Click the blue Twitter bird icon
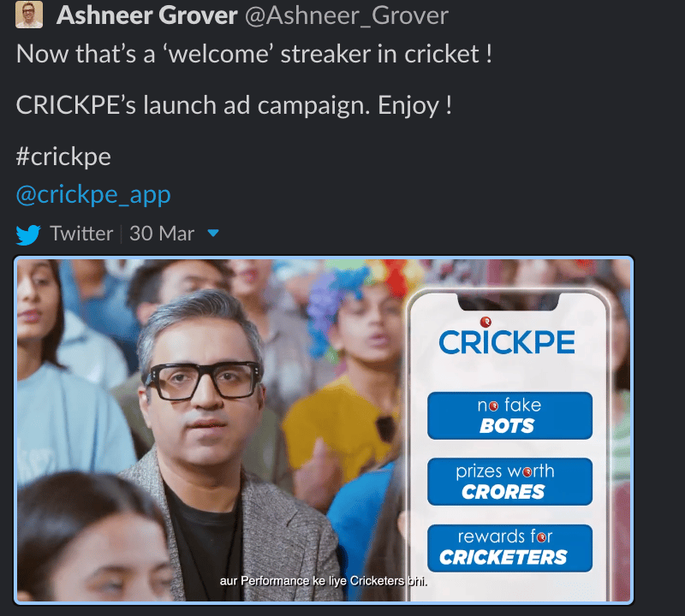The image size is (685, 616). click(x=28, y=234)
